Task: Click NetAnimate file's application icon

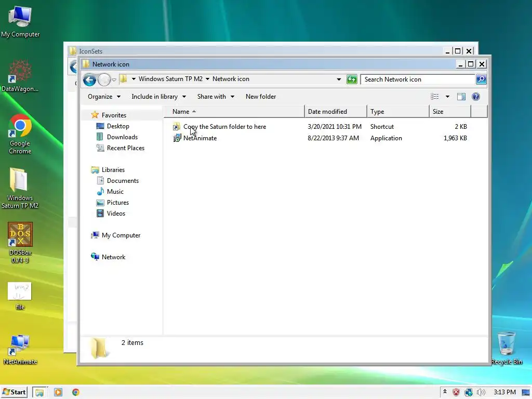Action: tap(177, 138)
